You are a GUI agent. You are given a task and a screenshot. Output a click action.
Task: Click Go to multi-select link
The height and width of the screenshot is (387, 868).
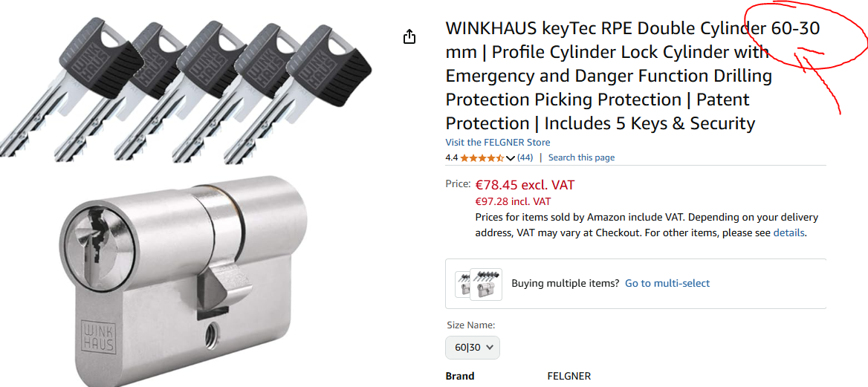coord(667,284)
